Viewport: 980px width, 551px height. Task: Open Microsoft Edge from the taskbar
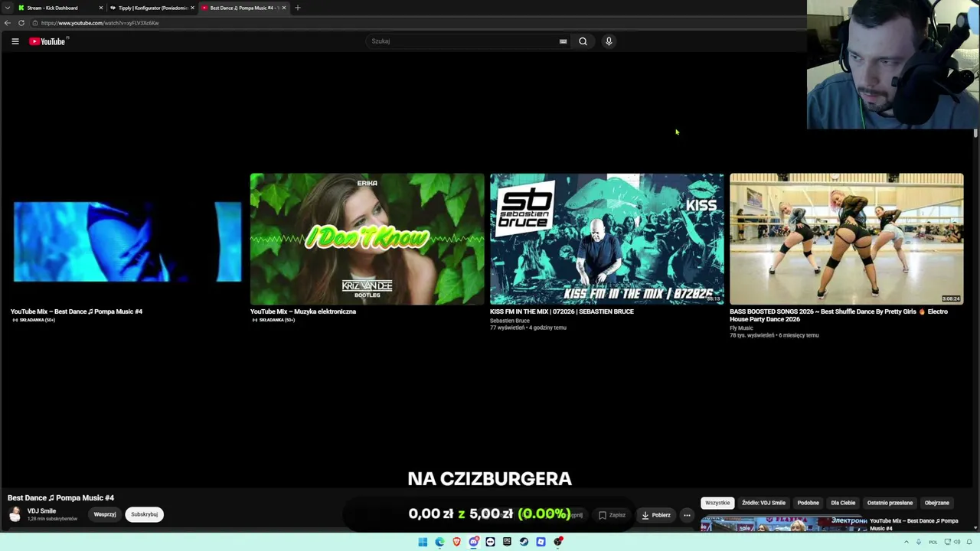click(439, 542)
